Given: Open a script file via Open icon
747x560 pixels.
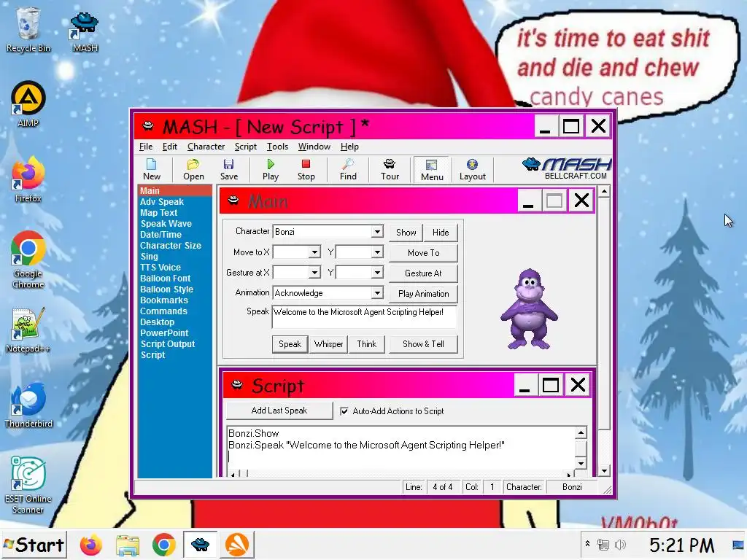Looking at the screenshot, I should pyautogui.click(x=193, y=169).
